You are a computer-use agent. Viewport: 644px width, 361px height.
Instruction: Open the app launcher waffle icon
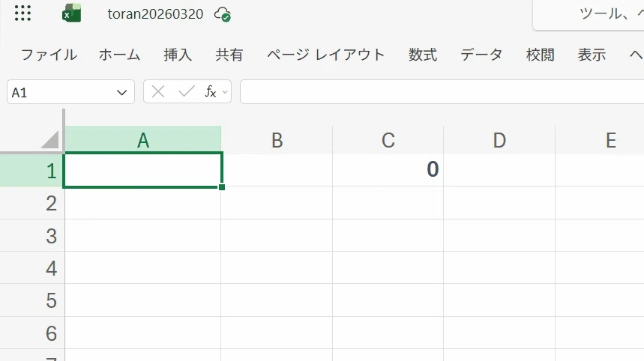tap(22, 13)
